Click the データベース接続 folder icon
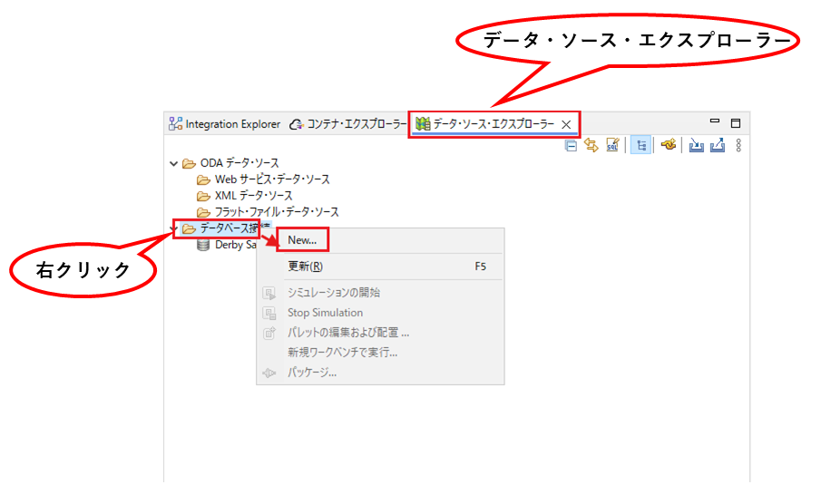 [x=189, y=228]
